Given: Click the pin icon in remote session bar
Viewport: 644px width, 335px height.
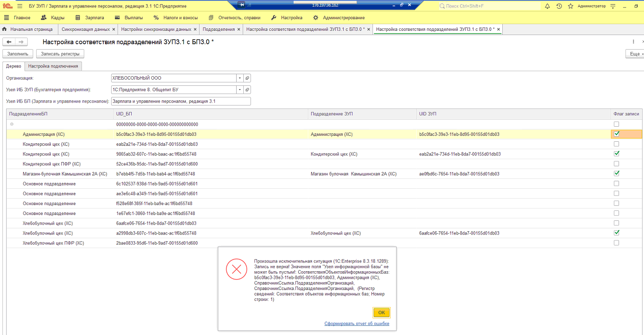Looking at the screenshot, I should pyautogui.click(x=242, y=5).
